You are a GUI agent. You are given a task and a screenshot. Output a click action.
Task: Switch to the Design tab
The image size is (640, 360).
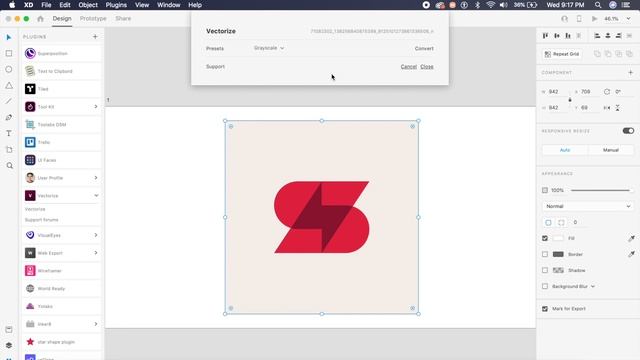pyautogui.click(x=62, y=19)
